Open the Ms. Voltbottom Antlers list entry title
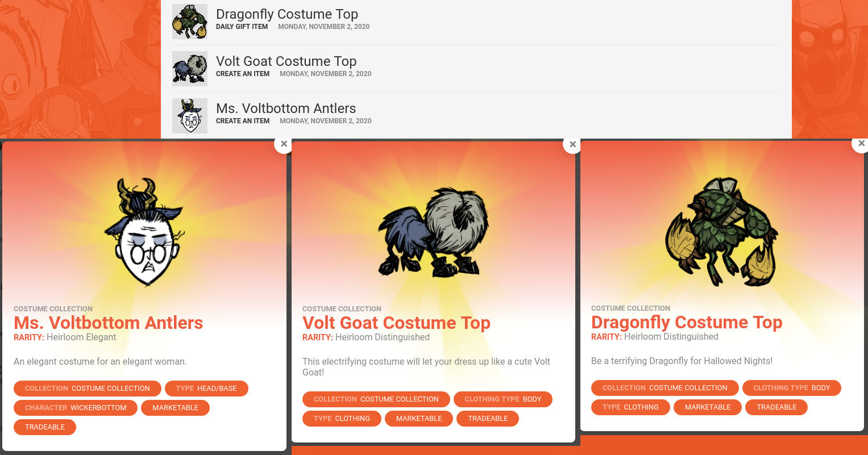The width and height of the screenshot is (868, 455). pyautogui.click(x=286, y=108)
